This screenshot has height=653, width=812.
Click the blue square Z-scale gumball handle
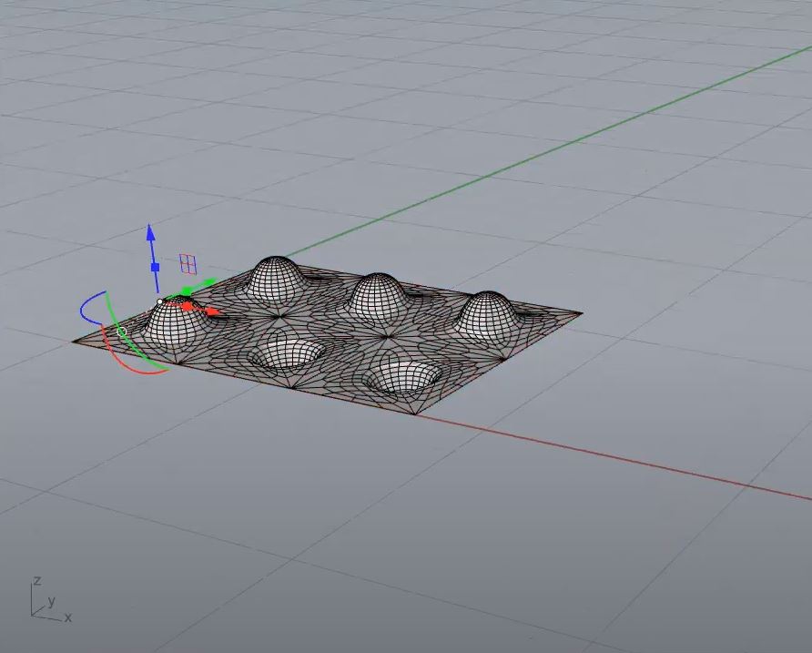click(x=155, y=268)
